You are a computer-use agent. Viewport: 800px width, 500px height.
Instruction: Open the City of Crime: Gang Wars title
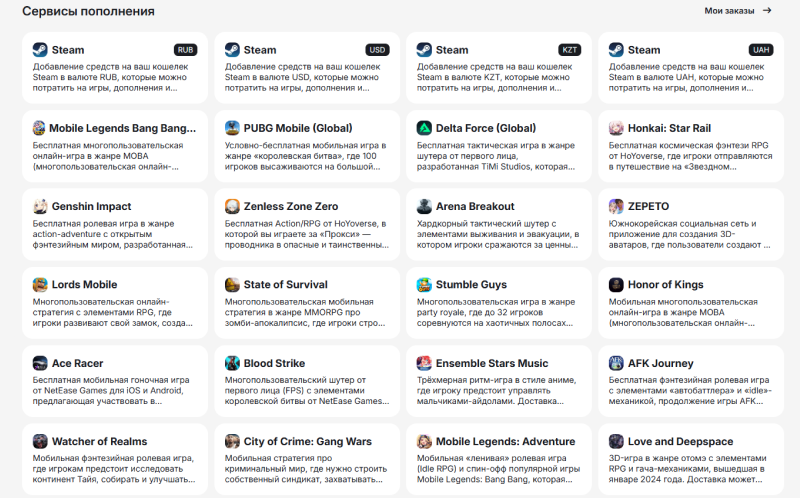[x=307, y=441]
